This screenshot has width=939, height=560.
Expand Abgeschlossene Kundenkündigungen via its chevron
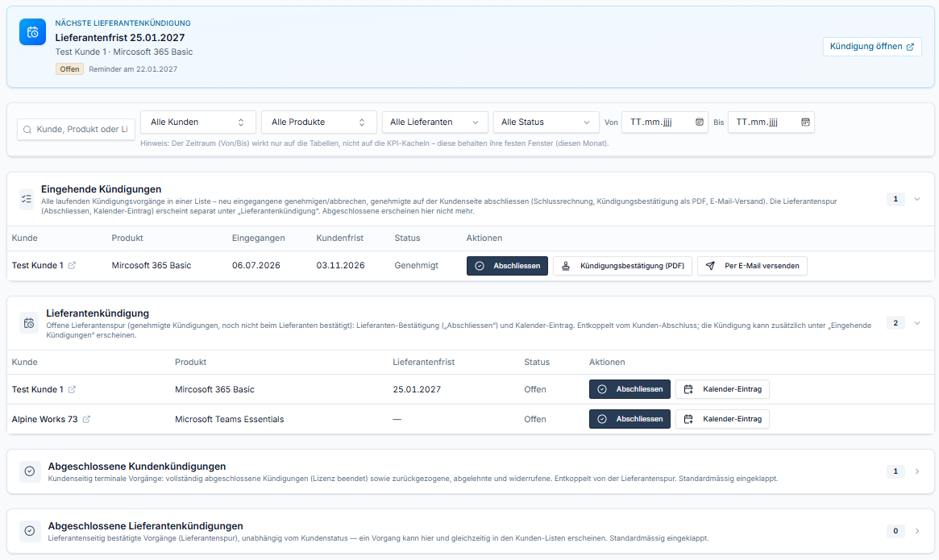coord(917,471)
